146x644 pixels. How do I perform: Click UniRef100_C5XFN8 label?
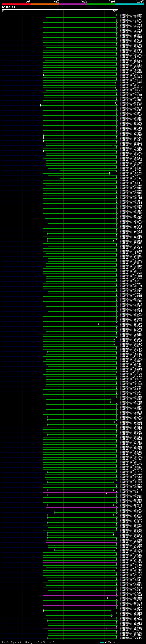[x=131, y=628]
